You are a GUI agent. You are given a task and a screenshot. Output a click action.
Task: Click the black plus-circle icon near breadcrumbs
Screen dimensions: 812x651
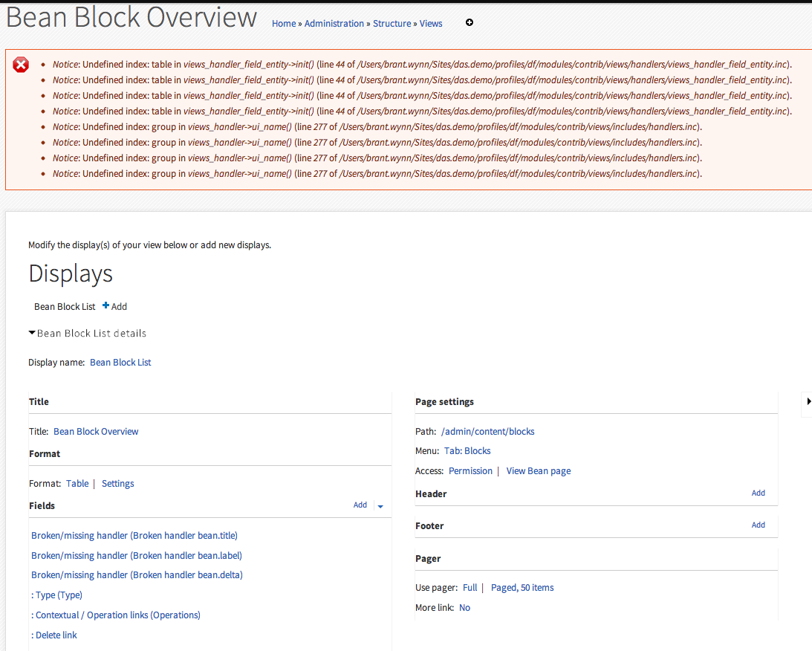click(470, 23)
